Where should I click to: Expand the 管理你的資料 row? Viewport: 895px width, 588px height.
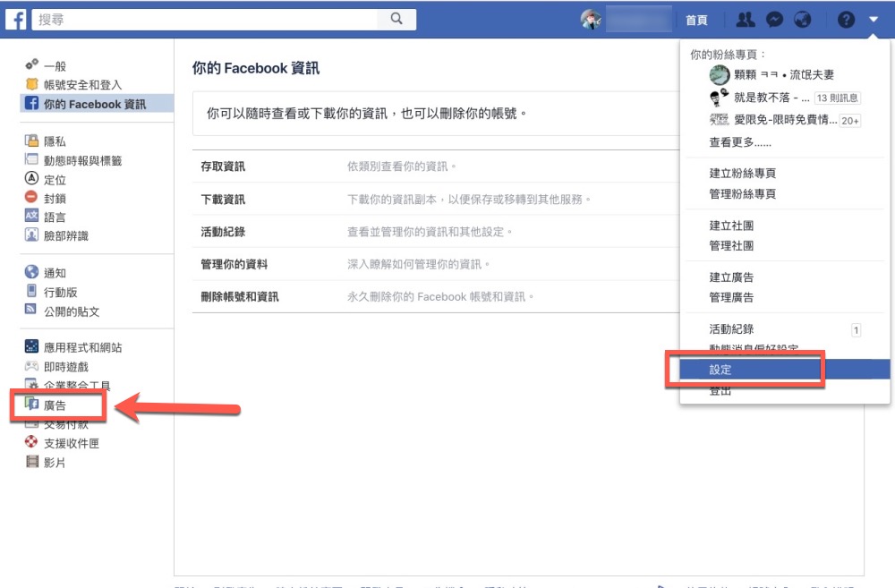tap(436, 264)
